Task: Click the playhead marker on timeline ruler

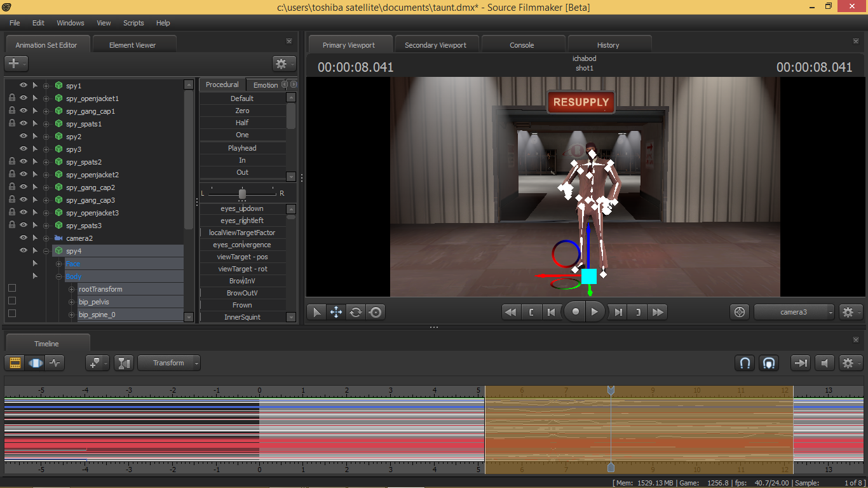Action: point(611,390)
